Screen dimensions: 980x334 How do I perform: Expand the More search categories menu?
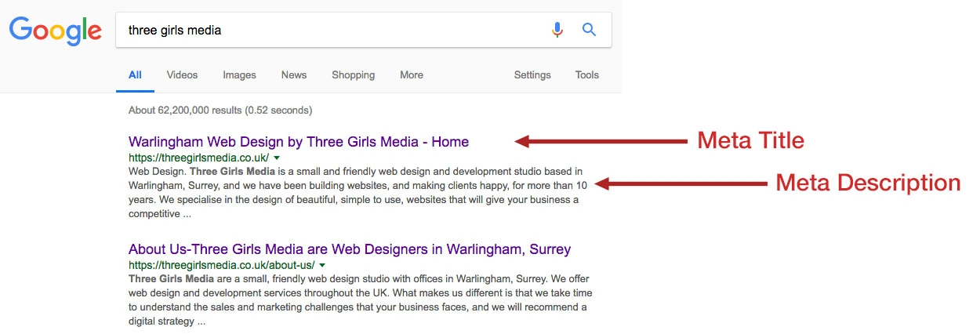click(412, 75)
